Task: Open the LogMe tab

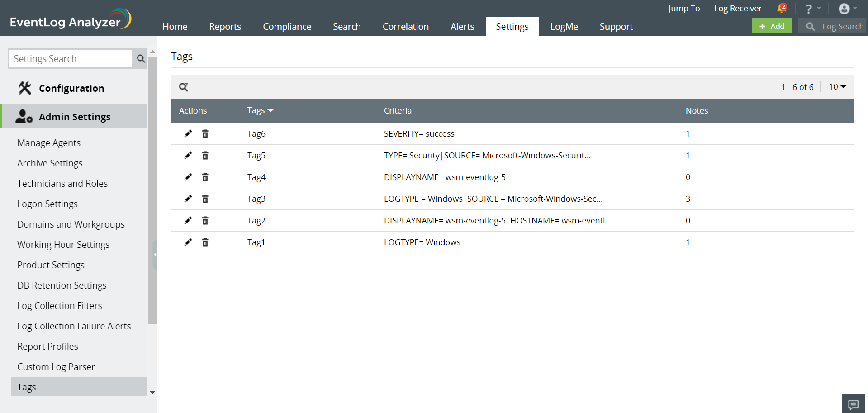Action: [x=564, y=27]
